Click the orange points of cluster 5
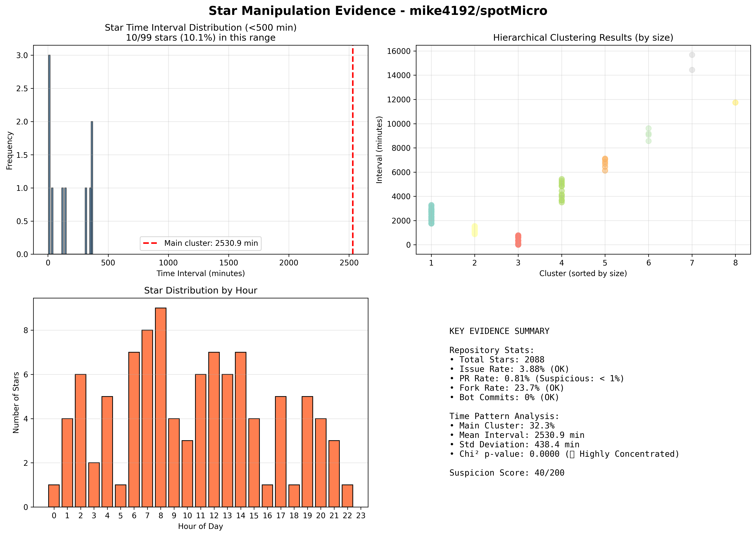This screenshot has height=536, width=756. (x=605, y=165)
